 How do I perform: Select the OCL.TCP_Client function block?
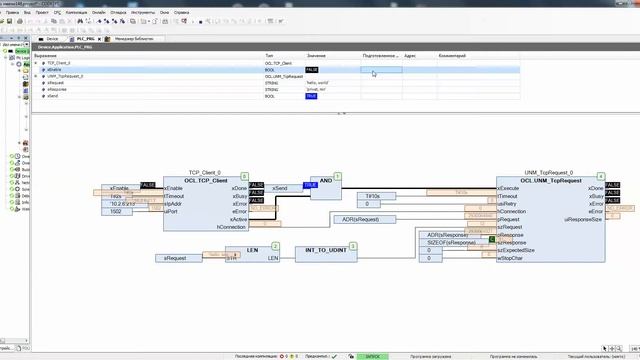(x=206, y=204)
